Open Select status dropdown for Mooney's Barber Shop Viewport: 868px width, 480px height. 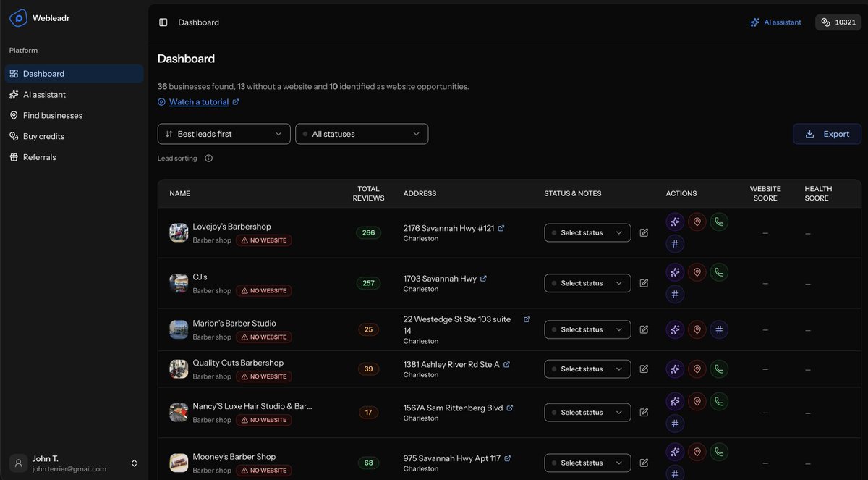[x=587, y=463]
